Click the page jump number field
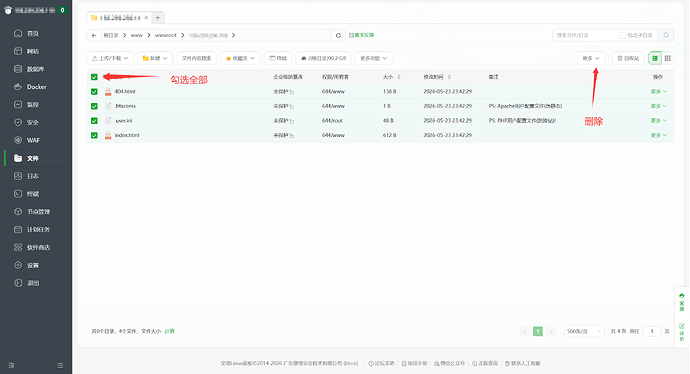Viewport: 690px width, 374px height. [652, 331]
